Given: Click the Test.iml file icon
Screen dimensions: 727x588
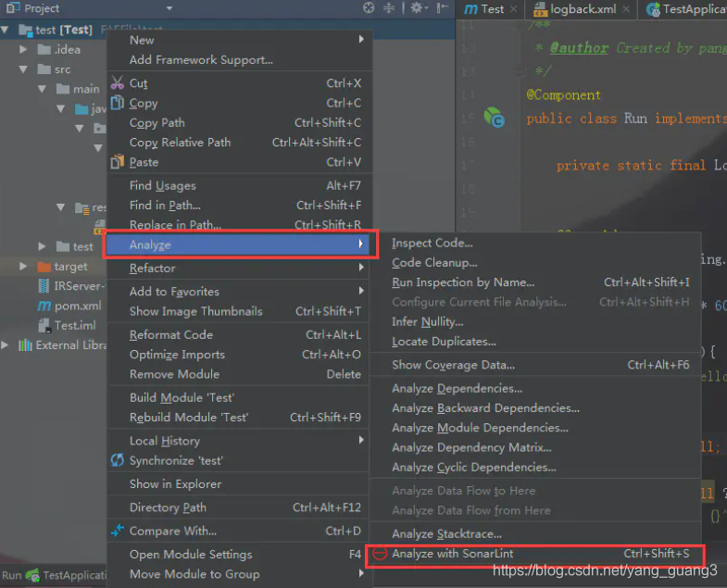Looking at the screenshot, I should pyautogui.click(x=44, y=325).
